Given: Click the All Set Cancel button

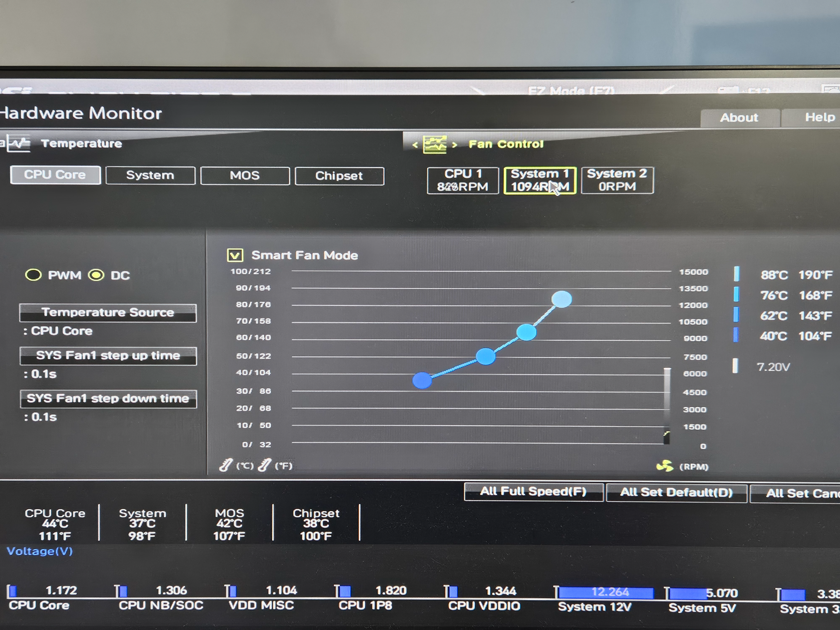Looking at the screenshot, I should tap(795, 493).
